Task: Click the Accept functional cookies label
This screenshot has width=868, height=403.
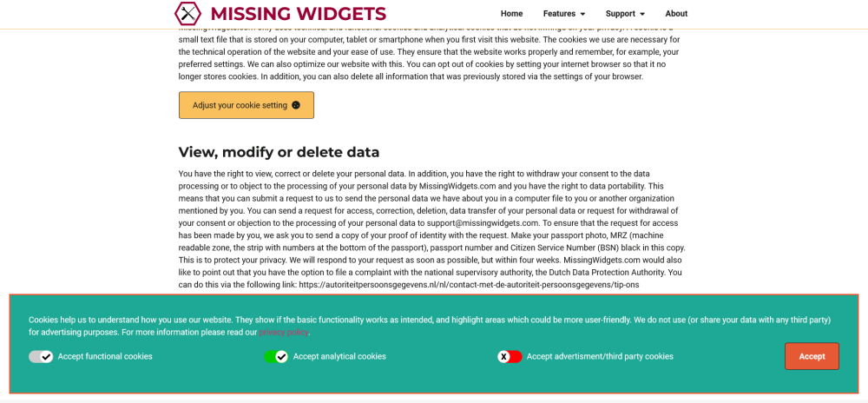Action: [x=105, y=356]
